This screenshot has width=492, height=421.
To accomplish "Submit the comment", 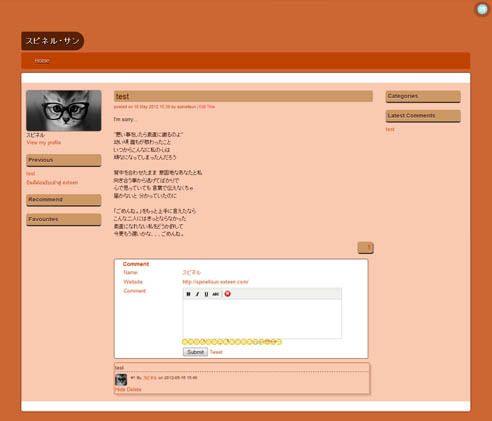I will pos(195,352).
